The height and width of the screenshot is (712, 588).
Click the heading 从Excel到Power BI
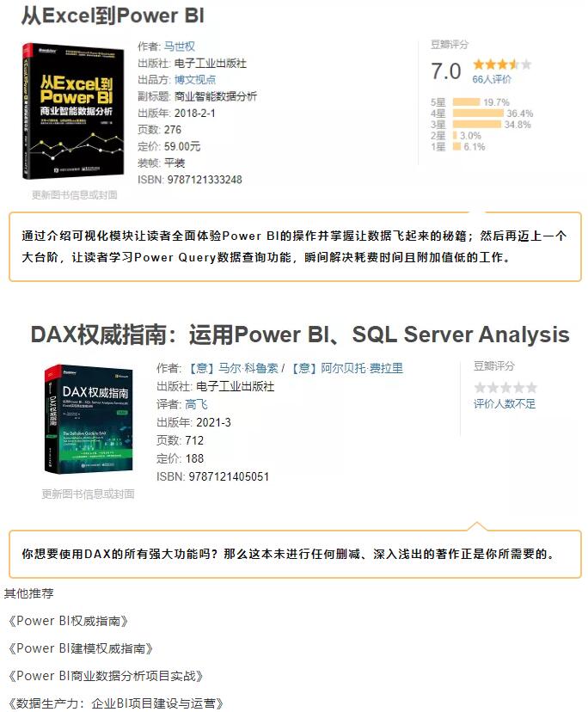[x=113, y=15]
